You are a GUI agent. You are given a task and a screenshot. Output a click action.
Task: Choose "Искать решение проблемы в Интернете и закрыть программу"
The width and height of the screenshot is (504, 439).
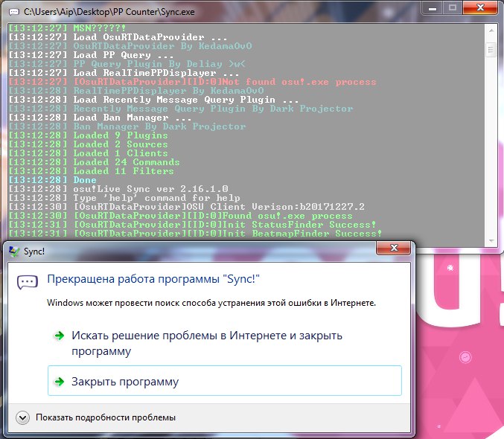[224, 343]
